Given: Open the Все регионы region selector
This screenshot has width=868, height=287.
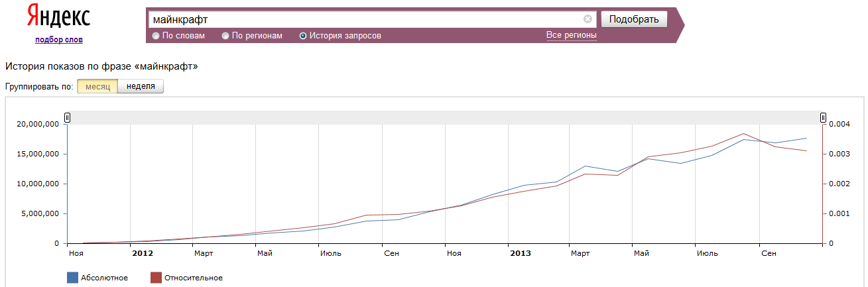Looking at the screenshot, I should [x=572, y=35].
